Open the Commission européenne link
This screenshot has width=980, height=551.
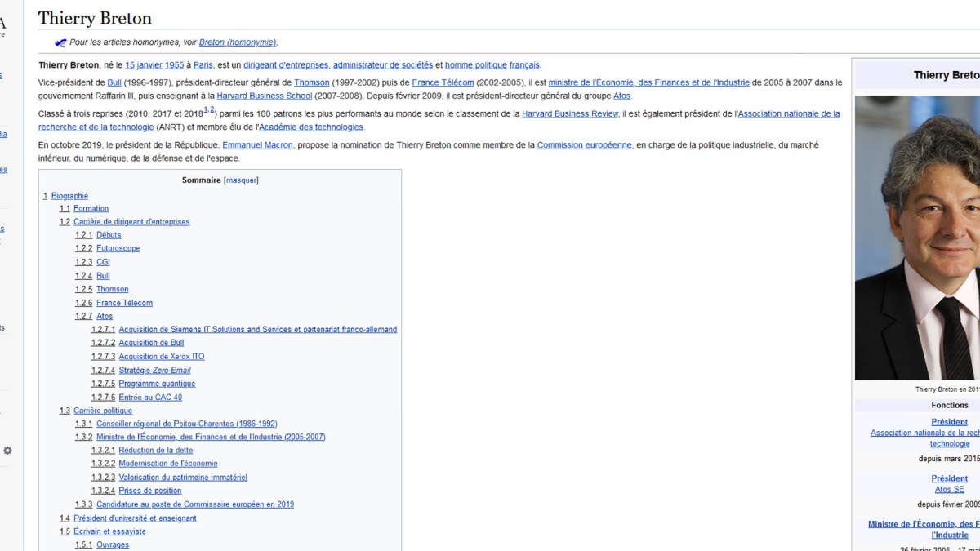(584, 145)
